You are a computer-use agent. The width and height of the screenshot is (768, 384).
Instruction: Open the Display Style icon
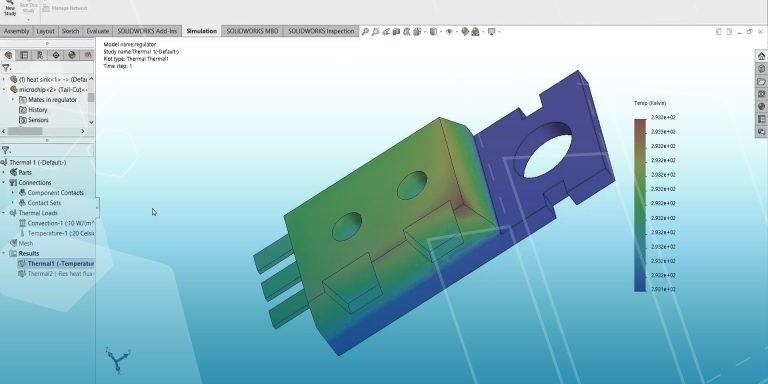point(433,32)
